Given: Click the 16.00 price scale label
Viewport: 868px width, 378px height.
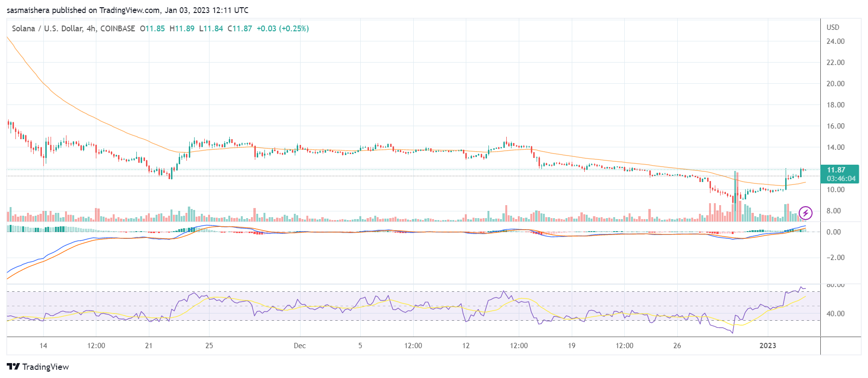Looking at the screenshot, I should (x=835, y=126).
